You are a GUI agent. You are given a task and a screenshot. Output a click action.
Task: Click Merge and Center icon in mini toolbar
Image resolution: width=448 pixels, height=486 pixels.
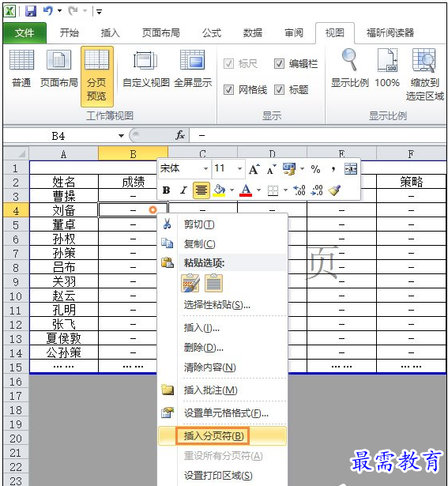tap(351, 169)
